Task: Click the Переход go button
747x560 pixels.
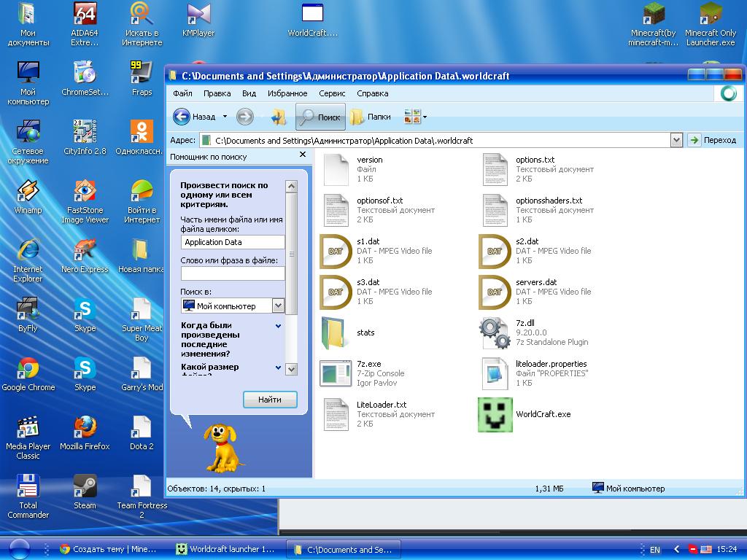Action: tap(712, 140)
